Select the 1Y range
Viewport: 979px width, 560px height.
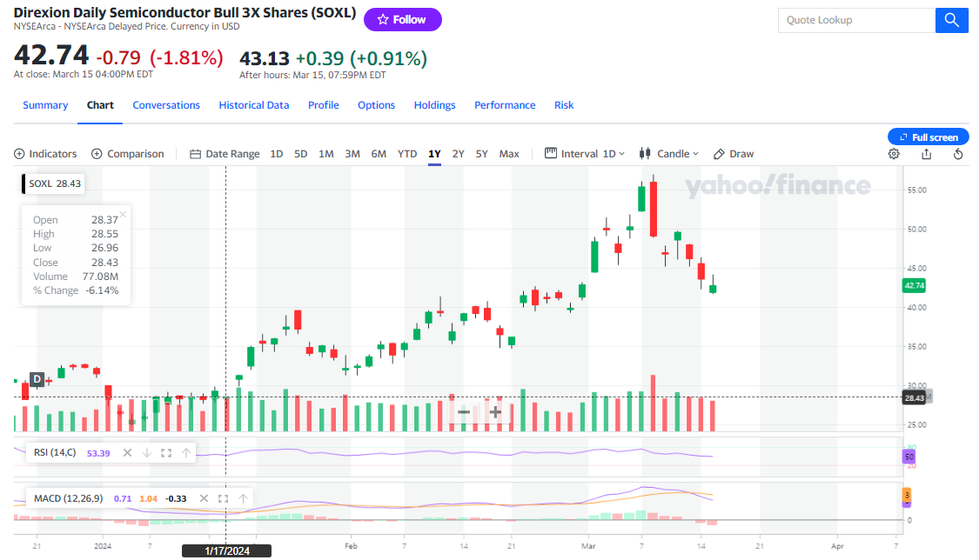434,154
